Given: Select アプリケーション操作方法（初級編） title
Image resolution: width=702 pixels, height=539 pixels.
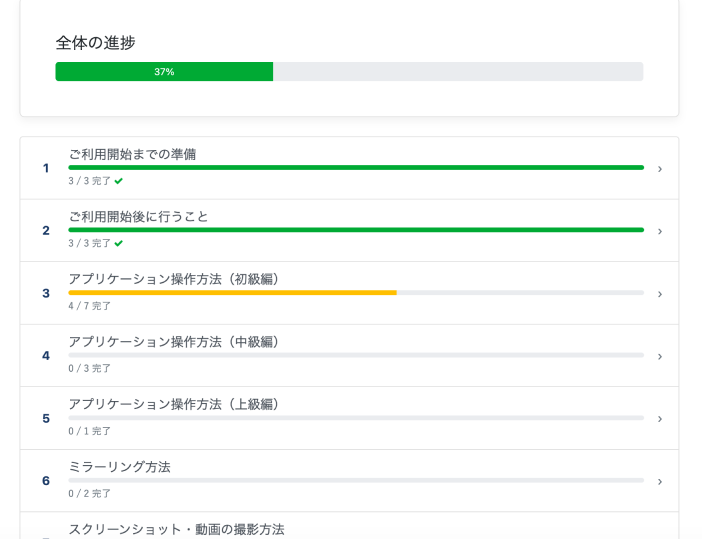Looking at the screenshot, I should pyautogui.click(x=176, y=279).
